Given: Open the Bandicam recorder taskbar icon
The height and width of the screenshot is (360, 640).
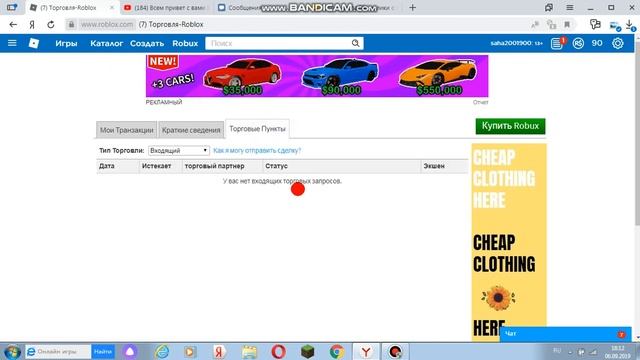Looking at the screenshot, I should pos(395,351).
